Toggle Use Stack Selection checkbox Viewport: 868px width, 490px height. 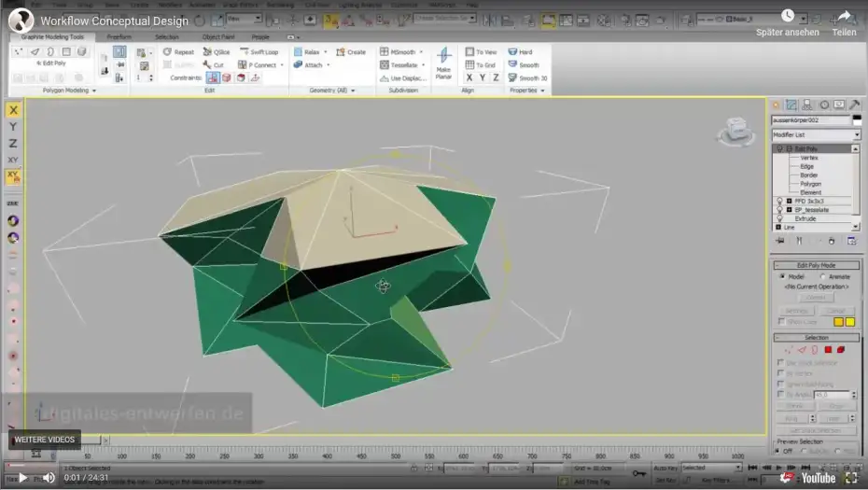(x=781, y=363)
